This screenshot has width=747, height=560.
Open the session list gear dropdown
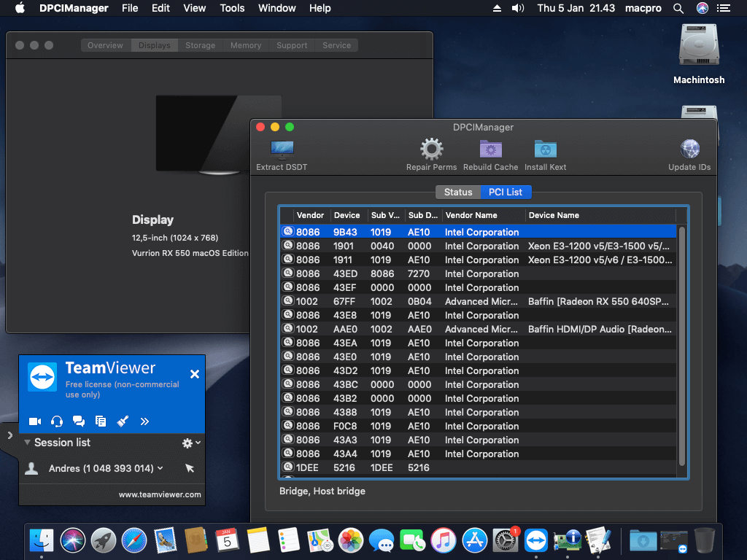click(190, 443)
